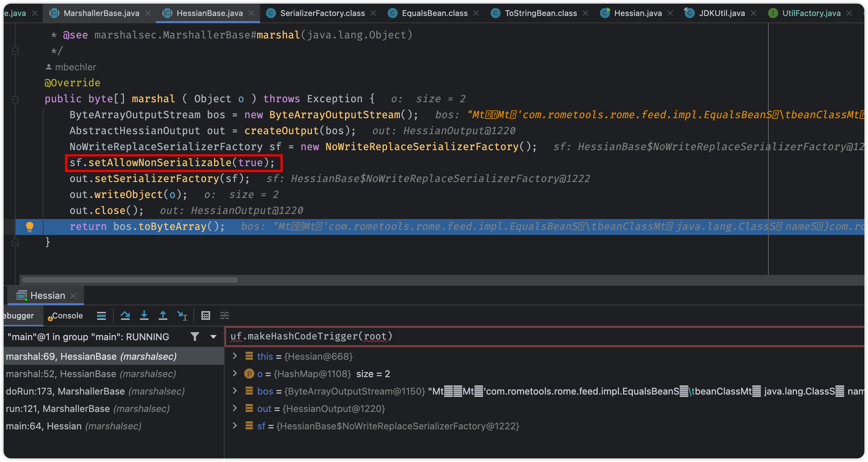
Task: Close the SerializerFactory.class tab
Action: (373, 13)
